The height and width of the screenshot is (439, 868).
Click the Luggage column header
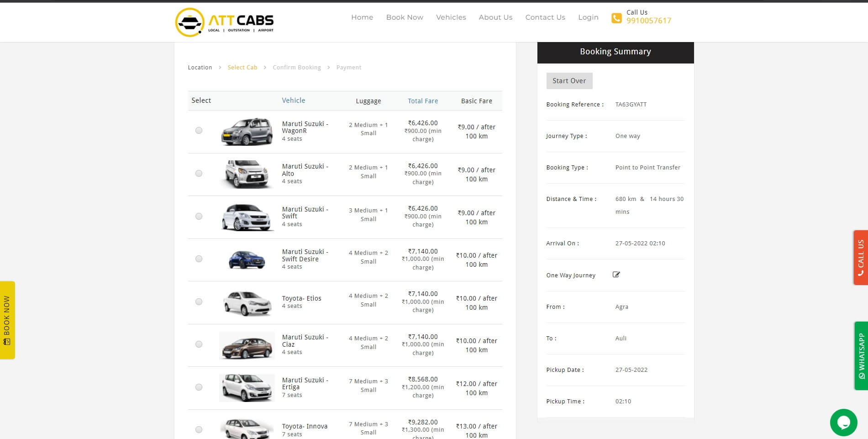(x=368, y=101)
